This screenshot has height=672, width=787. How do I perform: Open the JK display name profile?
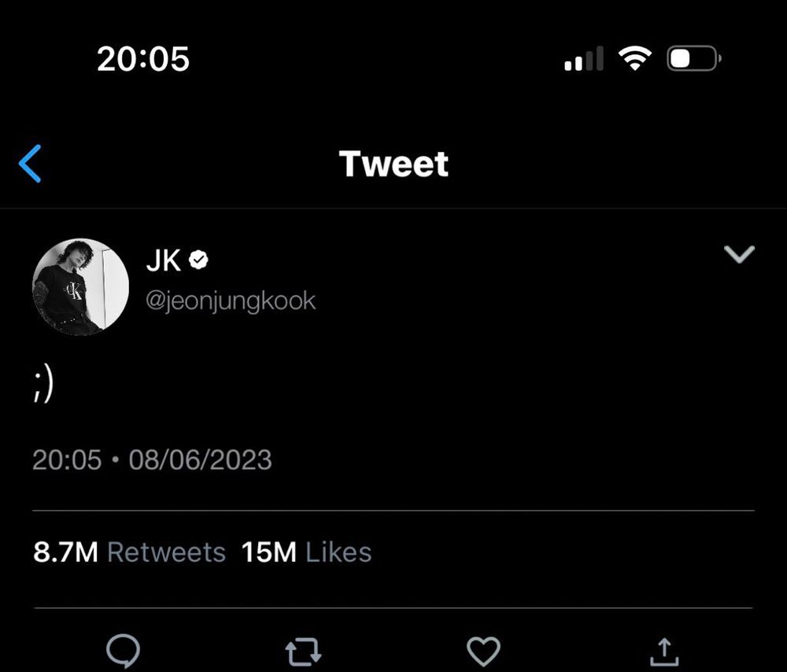point(164,262)
